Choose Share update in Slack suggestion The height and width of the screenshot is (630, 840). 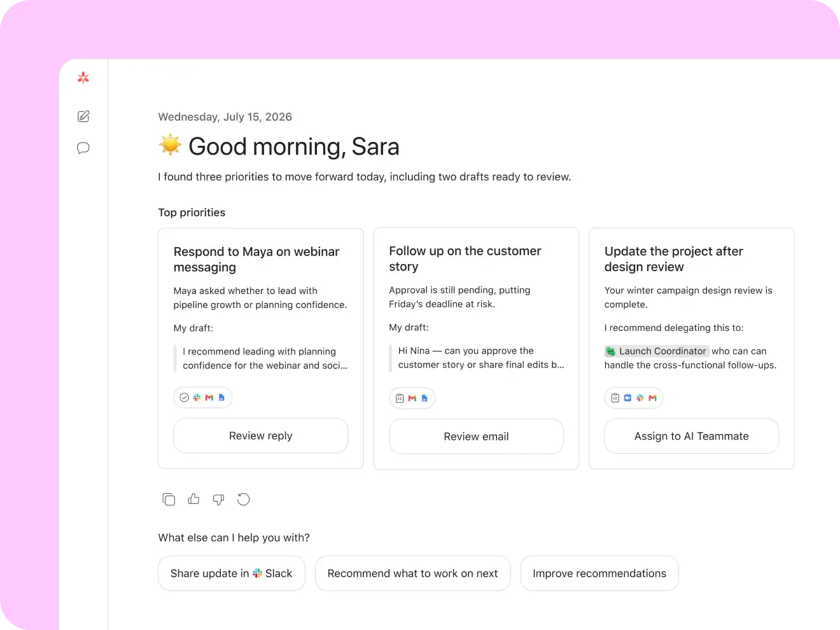pos(232,573)
